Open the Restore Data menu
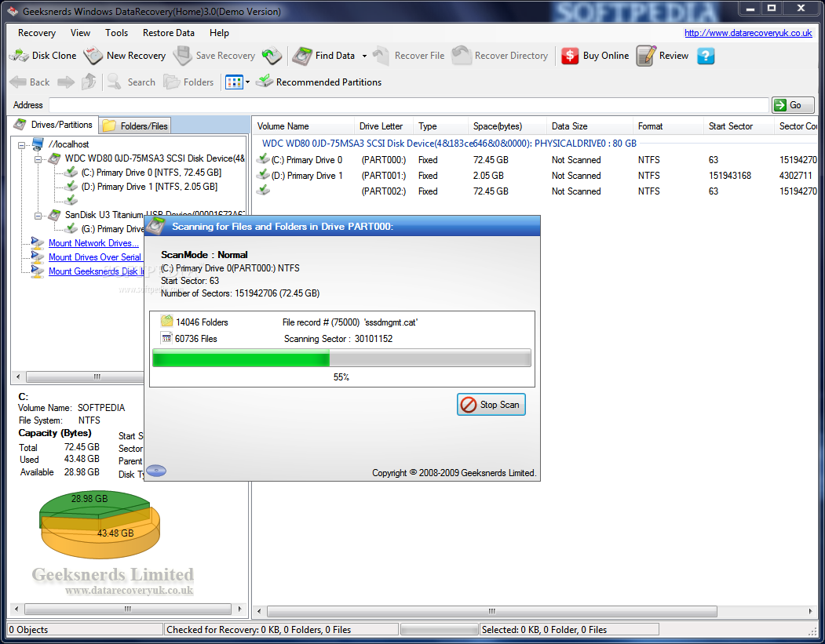The width and height of the screenshot is (825, 644). pyautogui.click(x=168, y=33)
